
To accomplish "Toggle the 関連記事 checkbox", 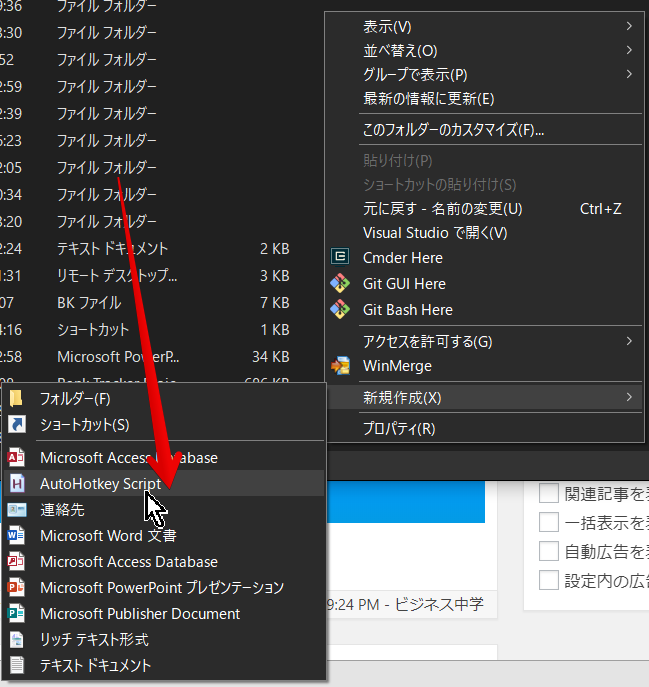I will tap(549, 493).
